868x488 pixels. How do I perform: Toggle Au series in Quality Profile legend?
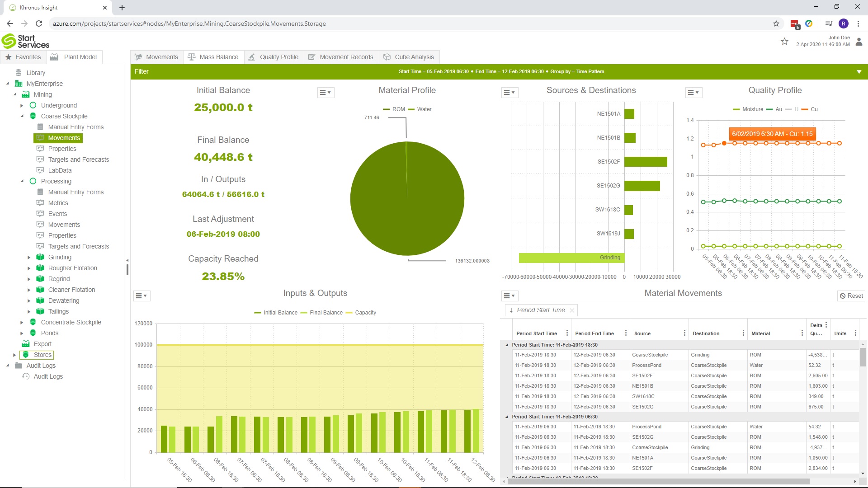coord(774,109)
